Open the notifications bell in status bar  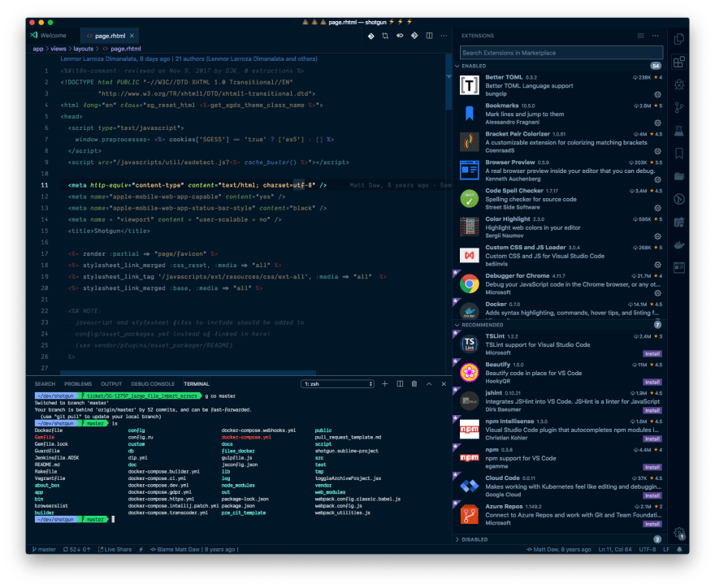679,549
